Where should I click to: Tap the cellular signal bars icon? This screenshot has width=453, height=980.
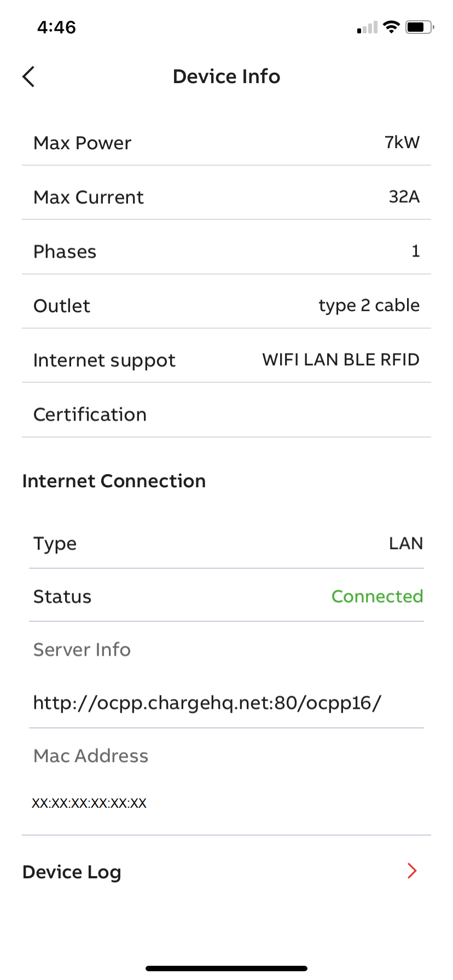pyautogui.click(x=367, y=27)
